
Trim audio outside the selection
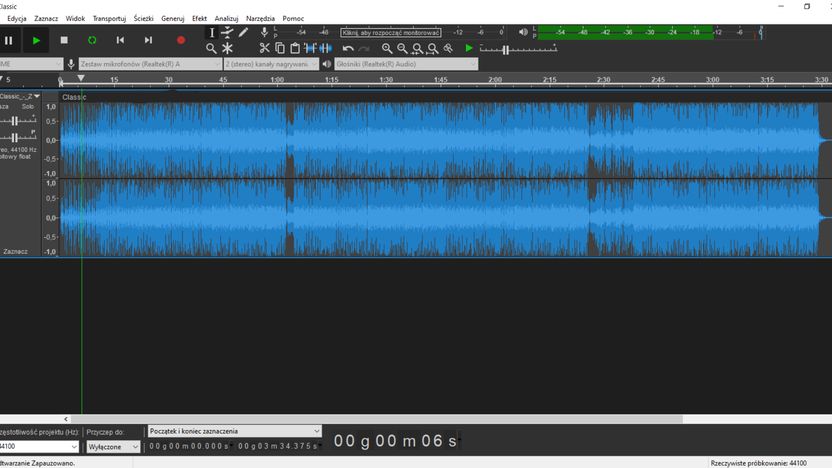(x=310, y=49)
